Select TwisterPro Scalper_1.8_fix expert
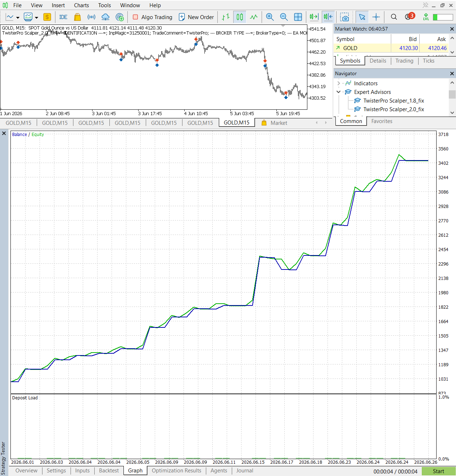The height and width of the screenshot is (476, 456). [393, 101]
